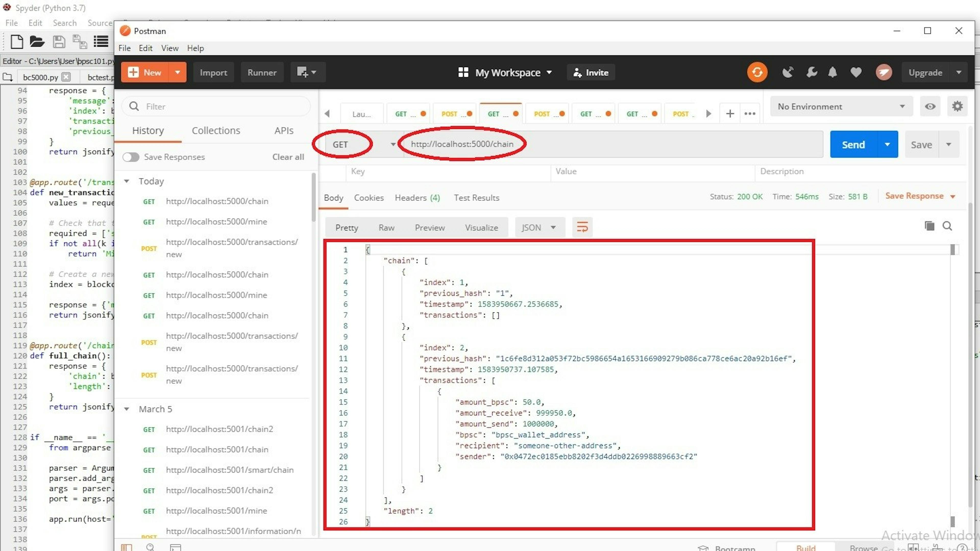Copy response body to clipboard icon
The image size is (980, 551).
click(929, 226)
